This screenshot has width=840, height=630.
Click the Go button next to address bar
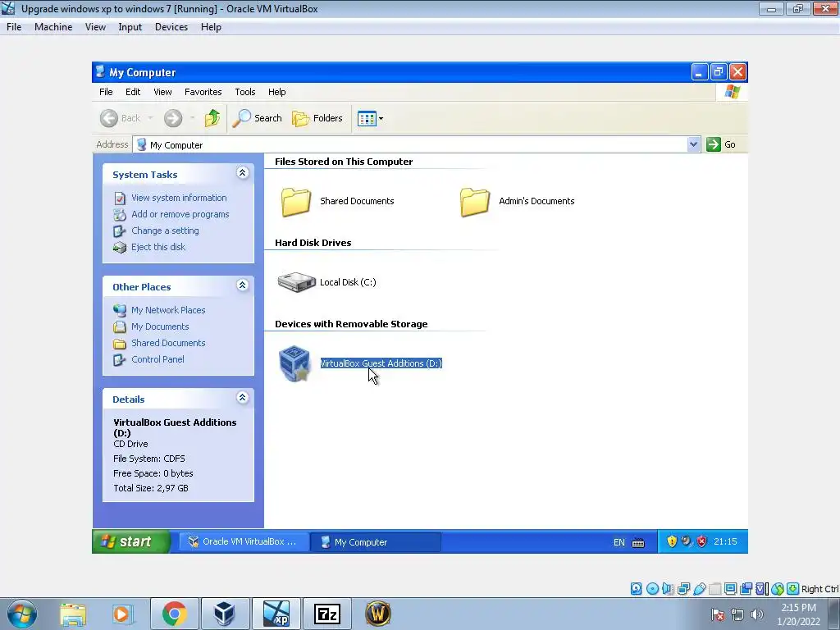[x=721, y=144]
